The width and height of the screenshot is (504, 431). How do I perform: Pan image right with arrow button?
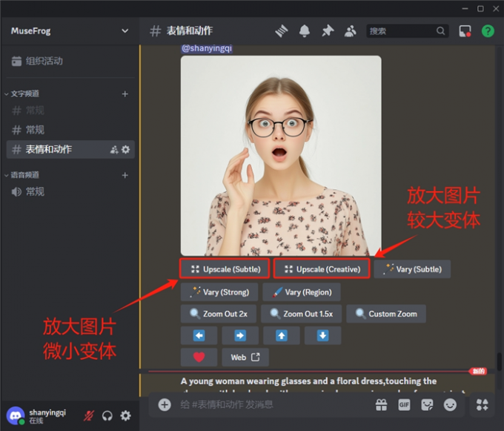point(240,336)
